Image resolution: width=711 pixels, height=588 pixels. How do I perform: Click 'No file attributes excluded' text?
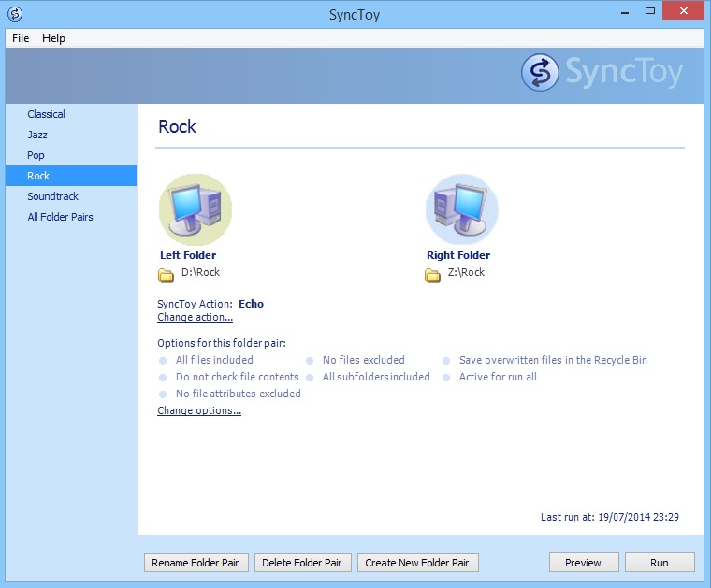[238, 394]
